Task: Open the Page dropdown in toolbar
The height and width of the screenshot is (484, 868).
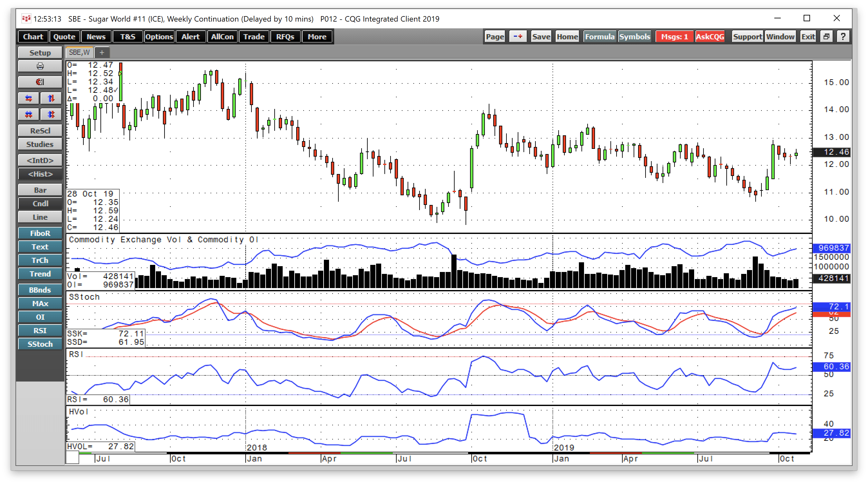Action: pos(495,37)
